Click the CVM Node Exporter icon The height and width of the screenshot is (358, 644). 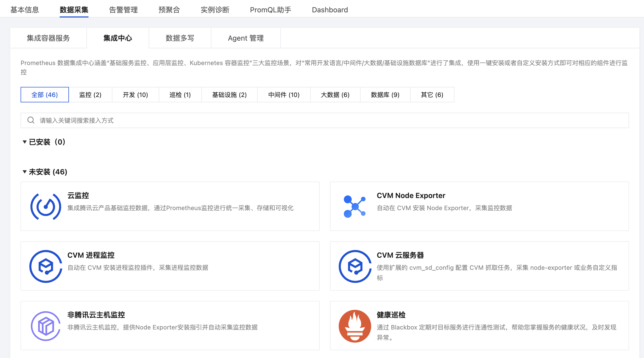[355, 207]
